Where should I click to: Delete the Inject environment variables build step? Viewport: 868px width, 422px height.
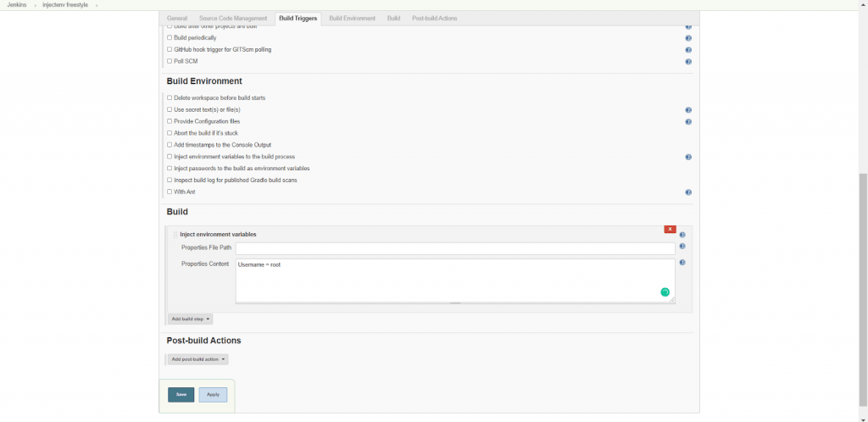click(670, 229)
